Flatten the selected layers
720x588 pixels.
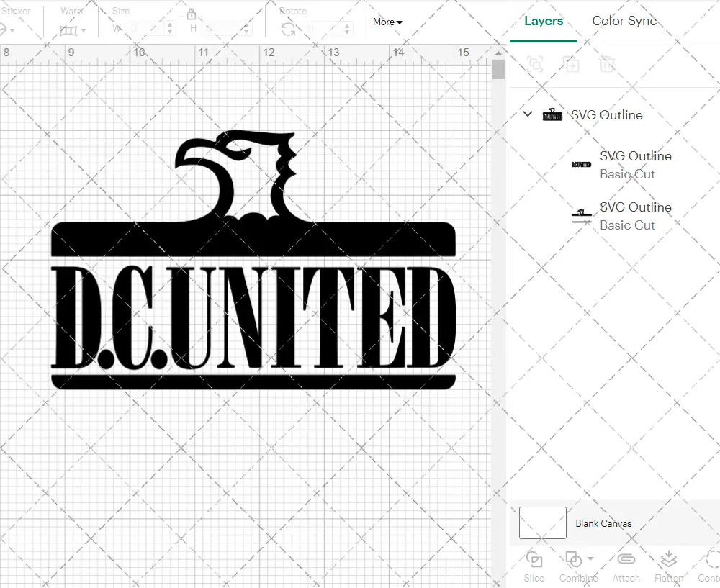point(668,565)
